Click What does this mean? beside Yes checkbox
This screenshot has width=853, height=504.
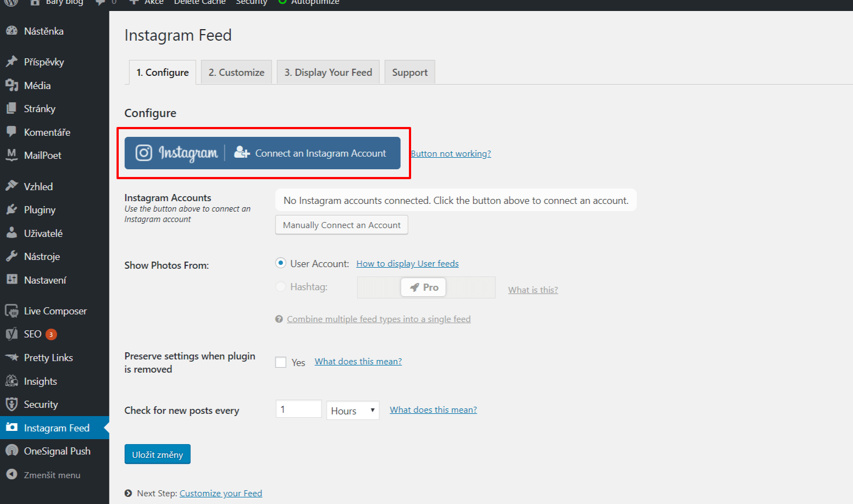358,361
